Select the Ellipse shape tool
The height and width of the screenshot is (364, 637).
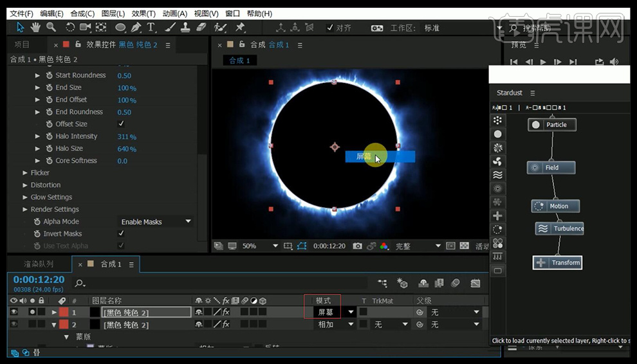pyautogui.click(x=120, y=27)
